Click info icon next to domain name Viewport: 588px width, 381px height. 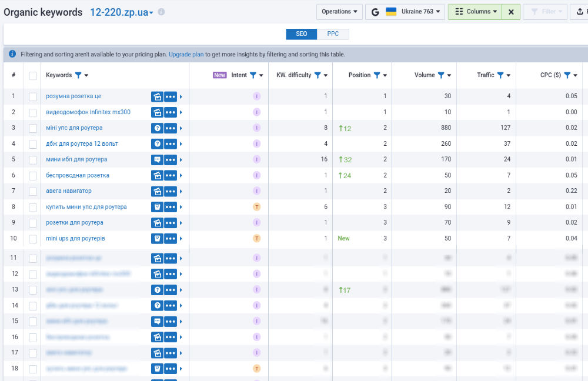tap(161, 12)
